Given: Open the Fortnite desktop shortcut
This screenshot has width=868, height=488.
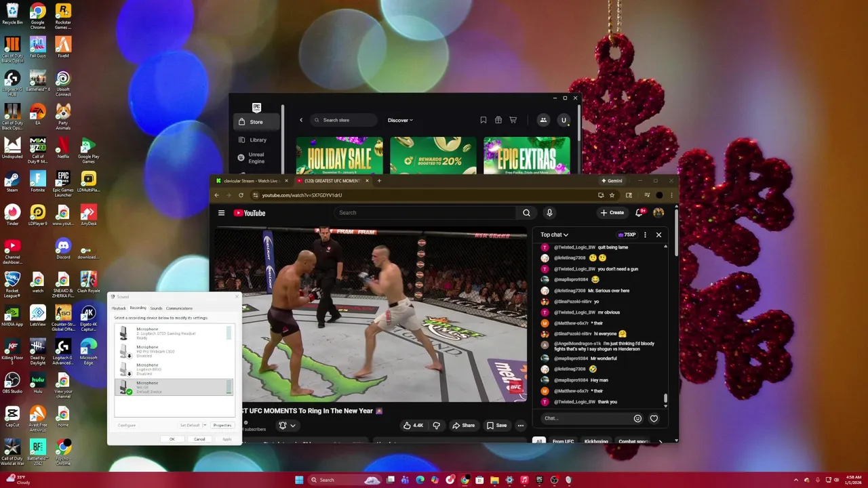Looking at the screenshot, I should point(38,182).
